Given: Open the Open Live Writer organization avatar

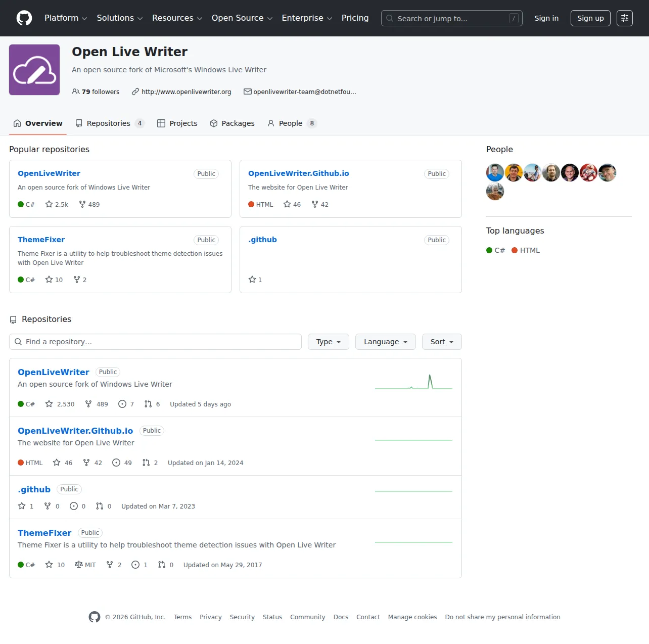Looking at the screenshot, I should coord(34,70).
